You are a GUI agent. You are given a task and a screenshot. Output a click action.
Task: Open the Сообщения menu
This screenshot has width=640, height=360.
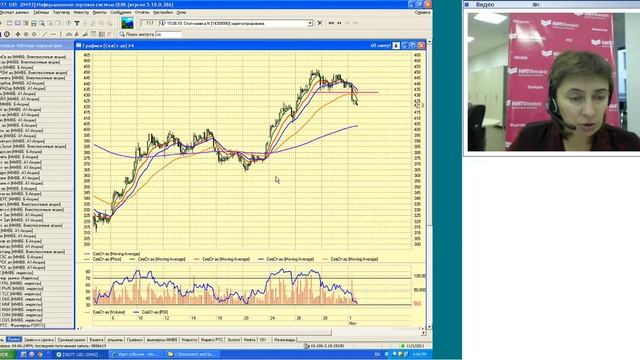click(x=121, y=13)
